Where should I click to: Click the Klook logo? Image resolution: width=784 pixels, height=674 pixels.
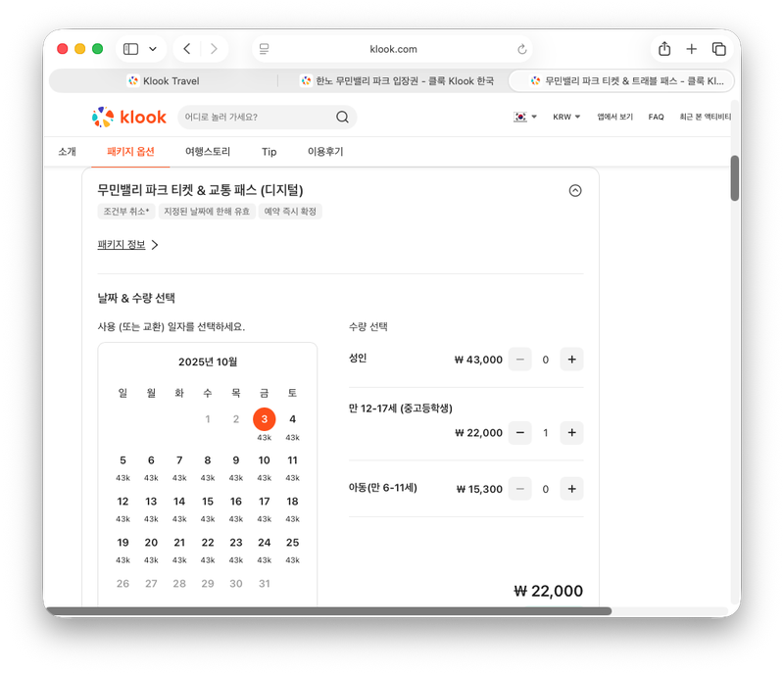(129, 117)
